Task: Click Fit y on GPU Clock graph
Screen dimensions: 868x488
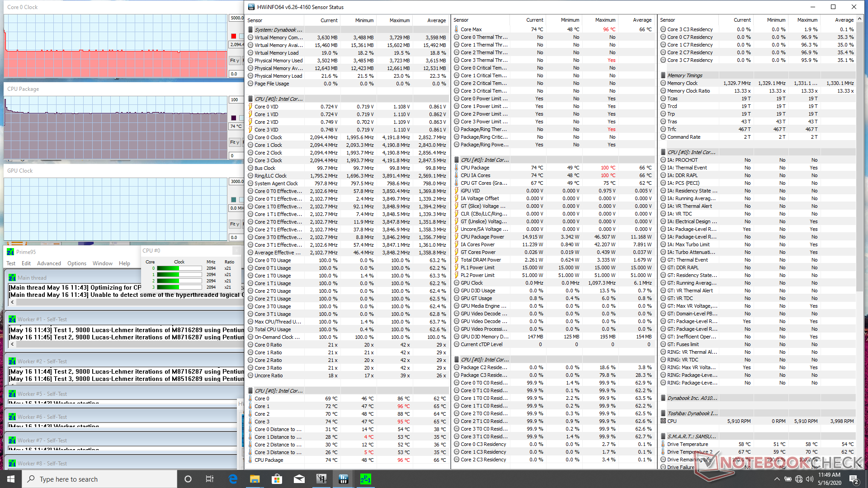Action: [234, 224]
